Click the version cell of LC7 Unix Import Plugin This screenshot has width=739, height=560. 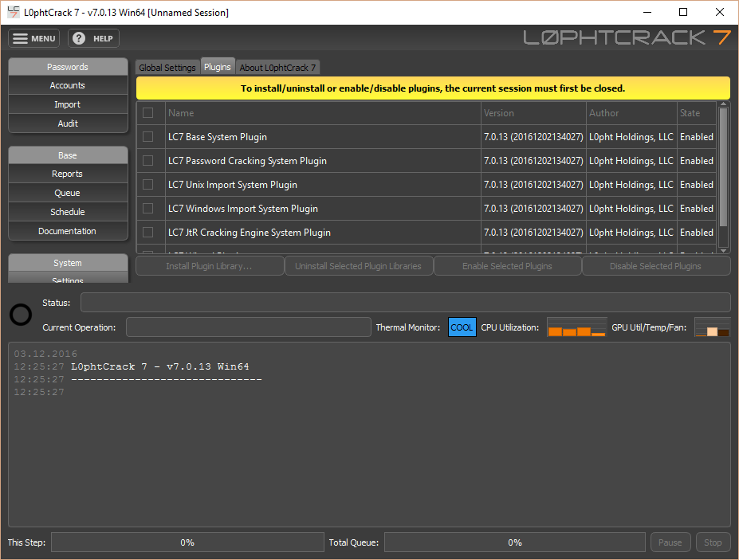point(533,185)
